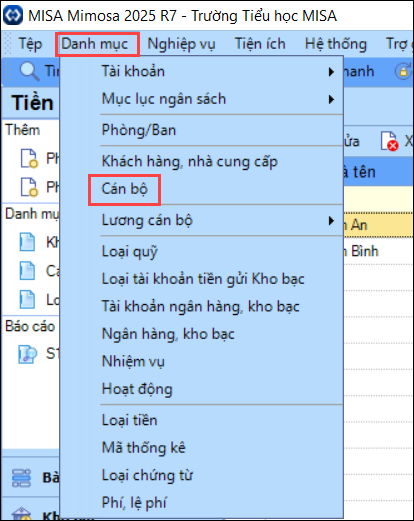Click the desktop module icon in sidebar

tap(21, 478)
